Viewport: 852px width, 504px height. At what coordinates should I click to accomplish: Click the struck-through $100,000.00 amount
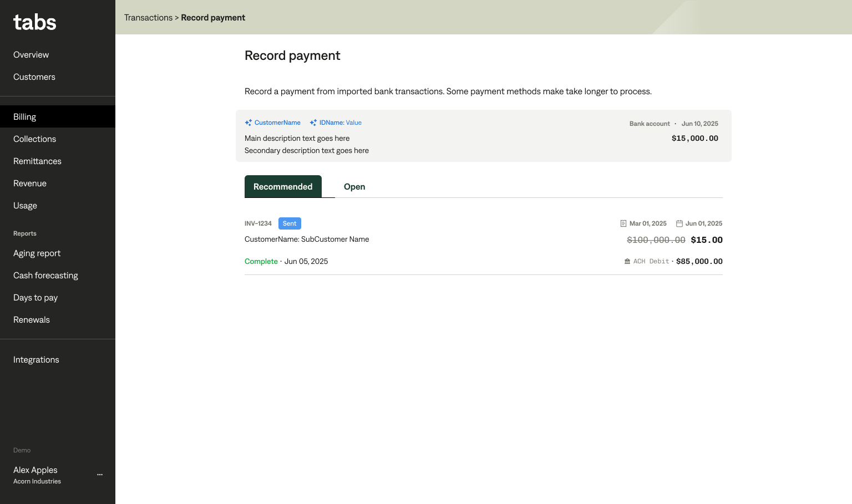pyautogui.click(x=656, y=240)
